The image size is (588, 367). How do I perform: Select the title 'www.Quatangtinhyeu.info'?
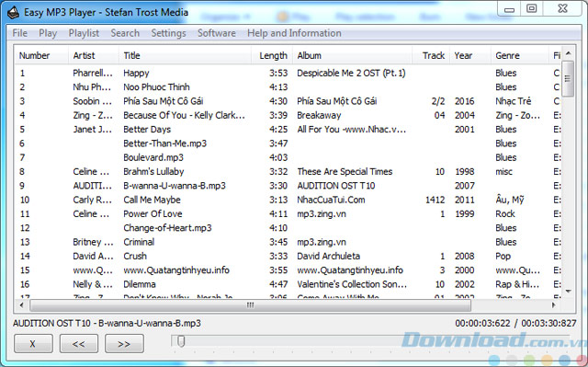[x=176, y=270]
